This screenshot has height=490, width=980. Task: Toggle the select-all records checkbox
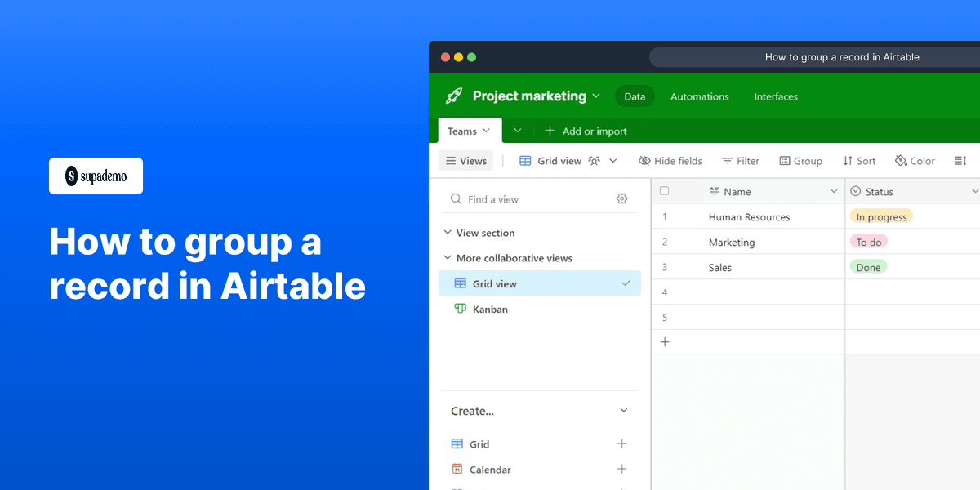pyautogui.click(x=664, y=190)
